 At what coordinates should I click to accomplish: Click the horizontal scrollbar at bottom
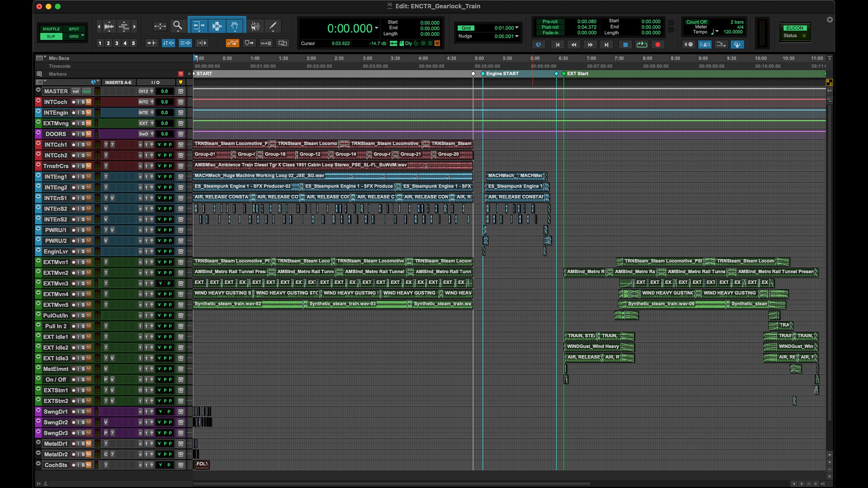pos(391,483)
